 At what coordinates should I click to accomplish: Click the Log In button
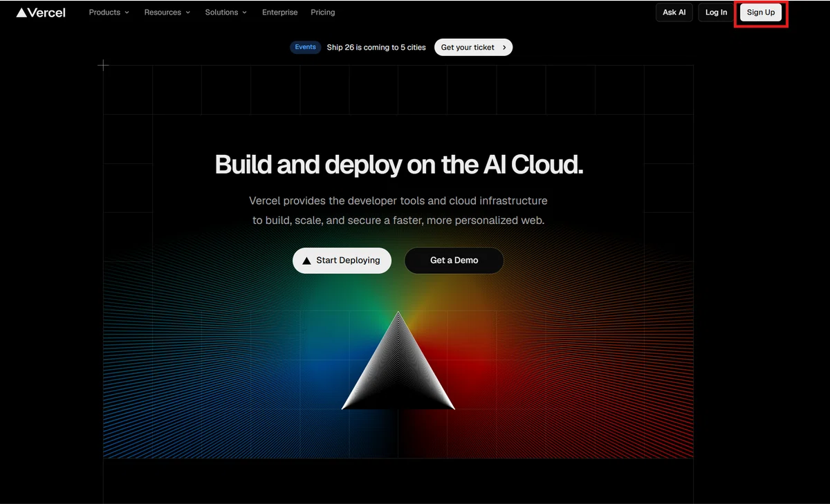(x=717, y=12)
